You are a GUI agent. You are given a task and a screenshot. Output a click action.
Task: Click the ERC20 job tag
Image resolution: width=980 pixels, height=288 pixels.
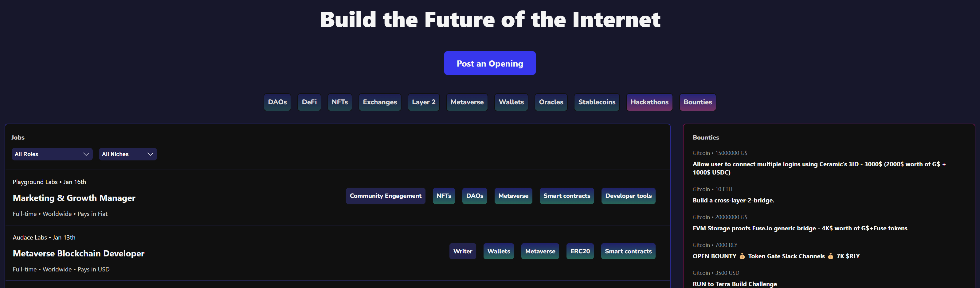pos(580,252)
